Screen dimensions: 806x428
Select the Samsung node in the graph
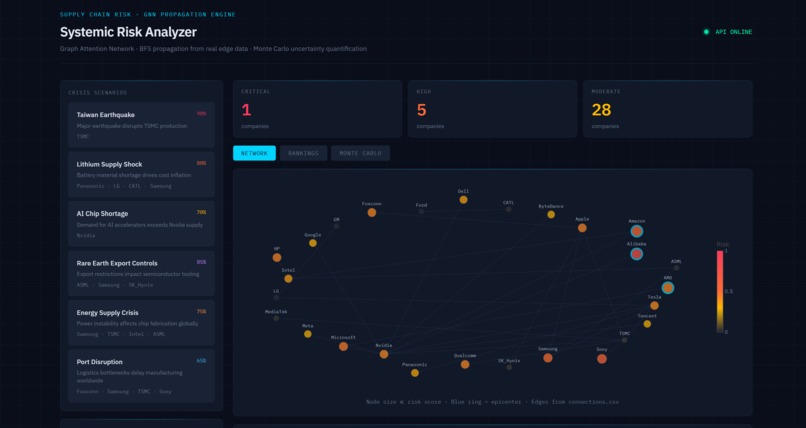click(x=548, y=358)
